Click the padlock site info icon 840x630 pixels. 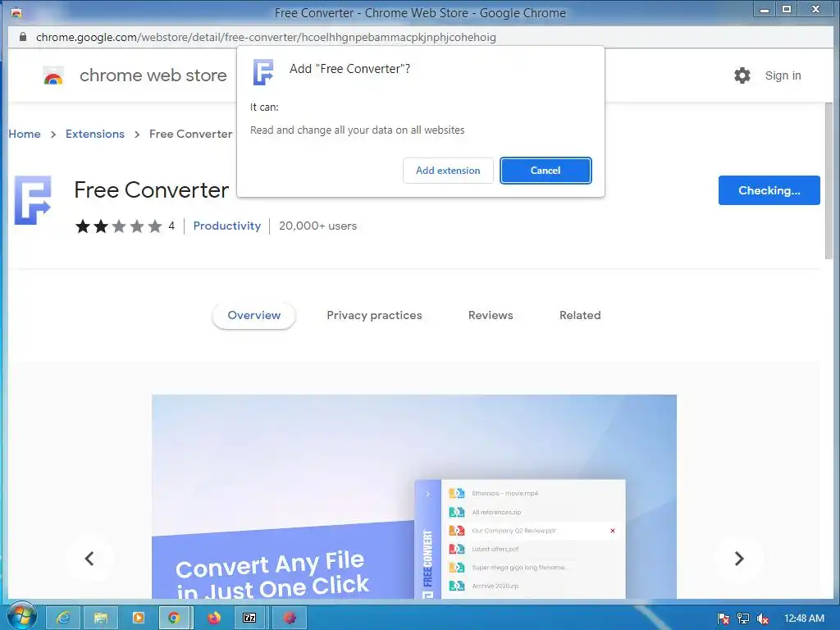22,37
